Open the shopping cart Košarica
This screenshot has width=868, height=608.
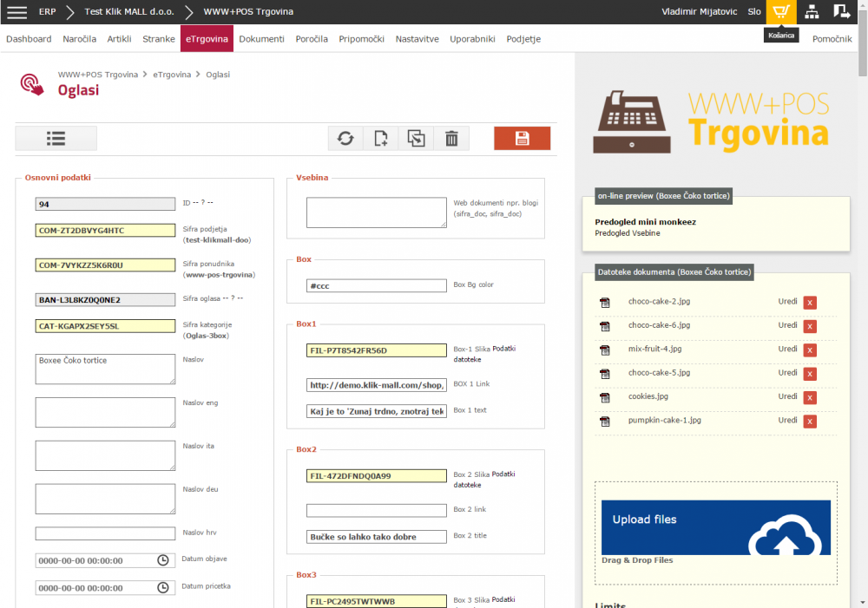point(781,12)
